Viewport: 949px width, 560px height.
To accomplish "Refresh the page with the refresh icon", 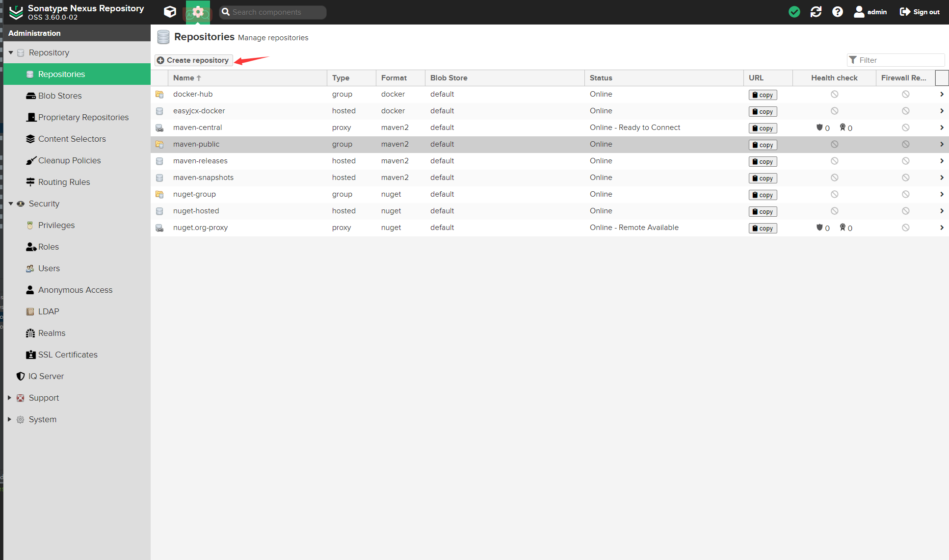I will (816, 12).
